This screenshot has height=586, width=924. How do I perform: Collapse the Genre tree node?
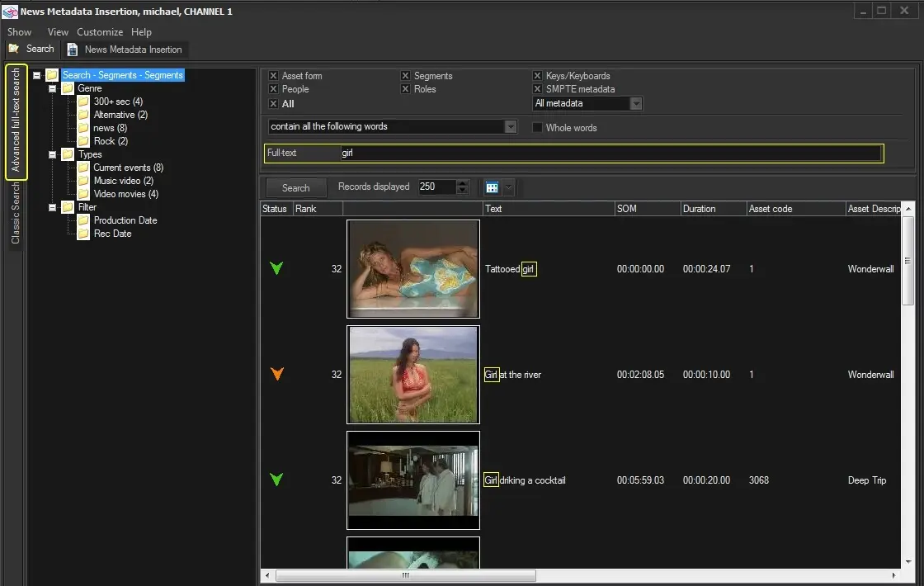(x=53, y=88)
